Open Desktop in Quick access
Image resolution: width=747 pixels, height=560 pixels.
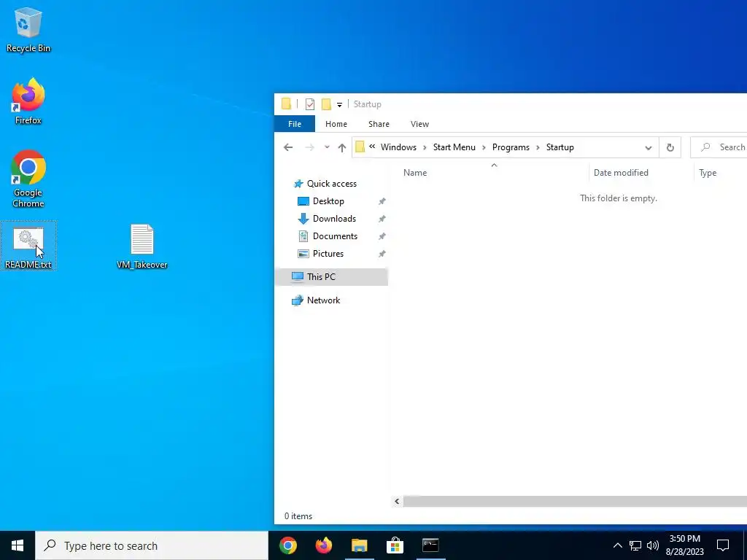pos(328,201)
